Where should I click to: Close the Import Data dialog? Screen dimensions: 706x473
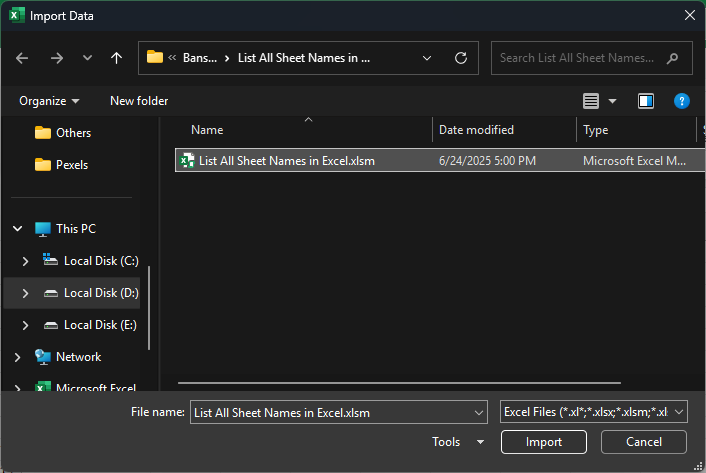point(689,15)
